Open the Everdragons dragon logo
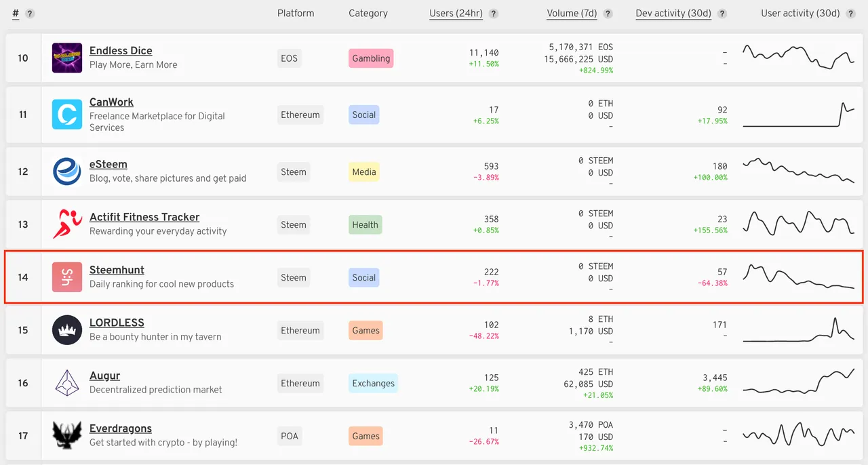 pyautogui.click(x=67, y=436)
